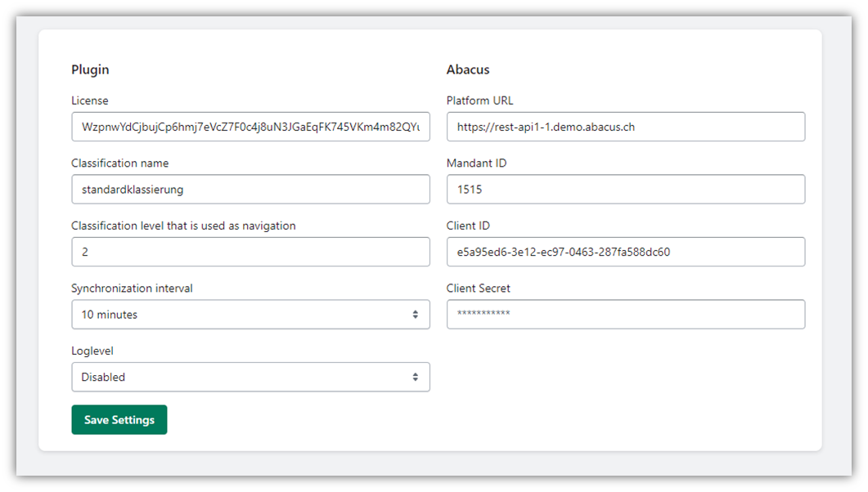
Task: Click the Mandant ID label
Action: (476, 163)
